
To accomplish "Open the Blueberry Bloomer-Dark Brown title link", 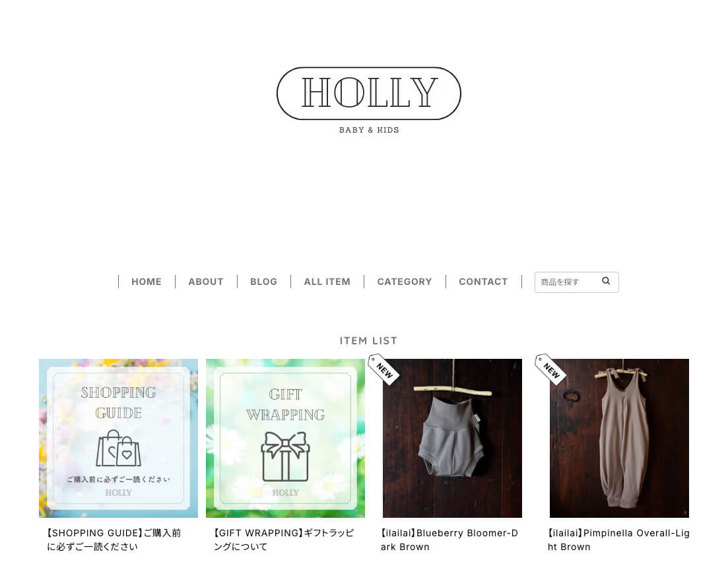I will (x=449, y=540).
